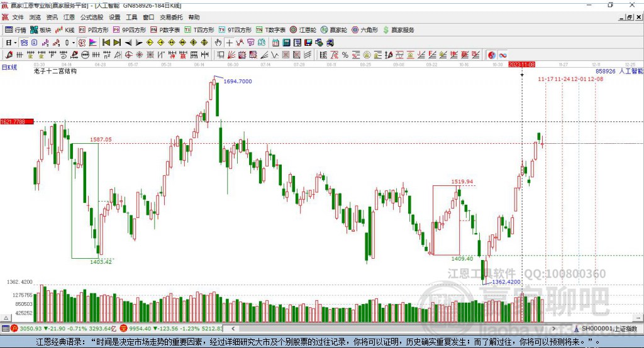Image resolution: width=644 pixels, height=348 pixels.
Task: Open the 六角形 hexagon tool
Action: click(365, 30)
